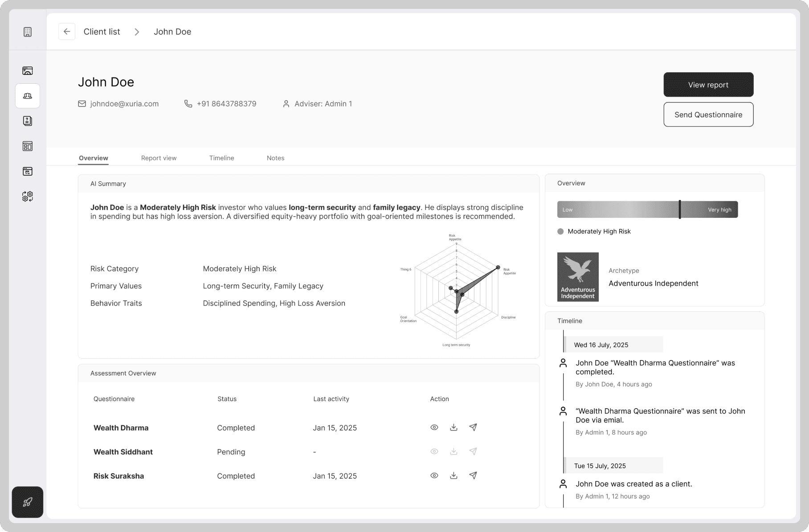Screen dimensions: 809x532
Task: Click the View report button
Action: (x=708, y=85)
